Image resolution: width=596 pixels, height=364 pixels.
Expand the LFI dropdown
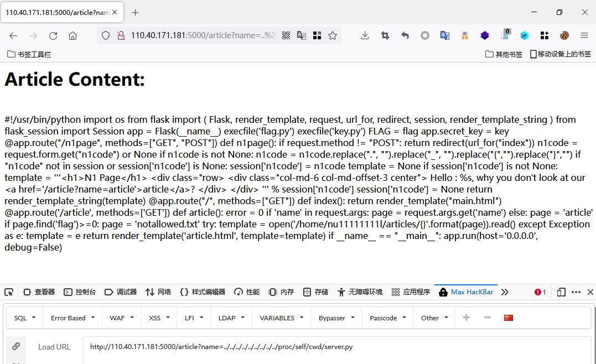click(x=194, y=318)
